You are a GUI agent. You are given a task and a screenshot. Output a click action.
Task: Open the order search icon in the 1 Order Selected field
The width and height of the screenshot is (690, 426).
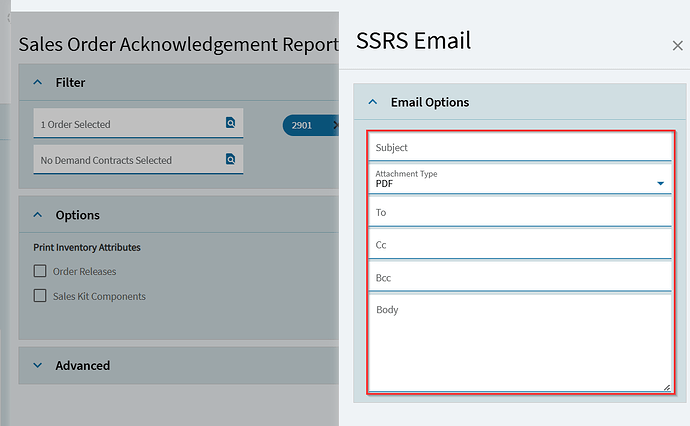tap(230, 123)
